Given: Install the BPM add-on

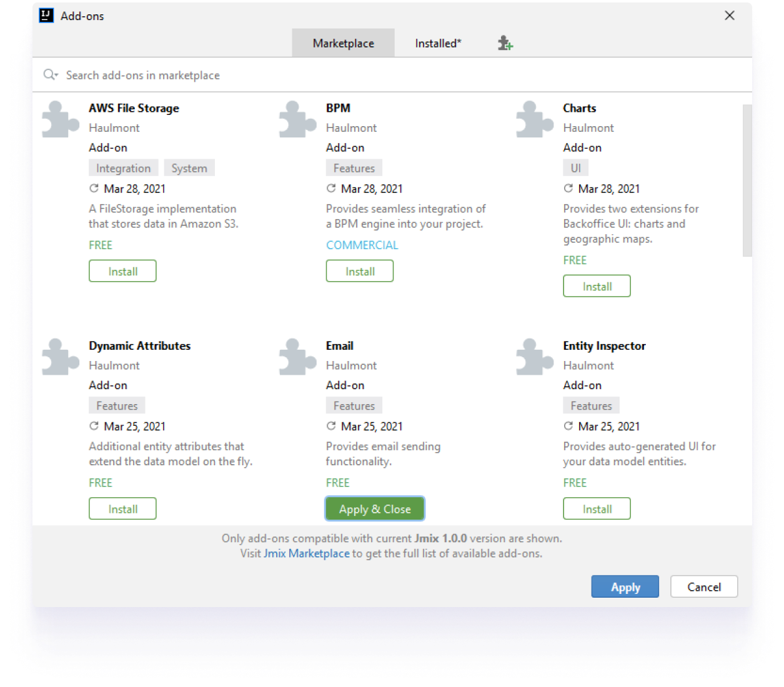Looking at the screenshot, I should 360,271.
